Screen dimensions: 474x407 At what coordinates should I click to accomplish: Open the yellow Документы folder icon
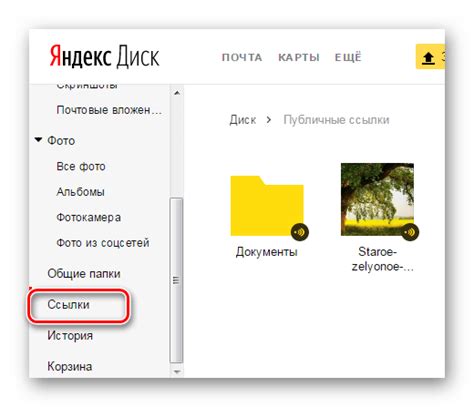pos(267,206)
